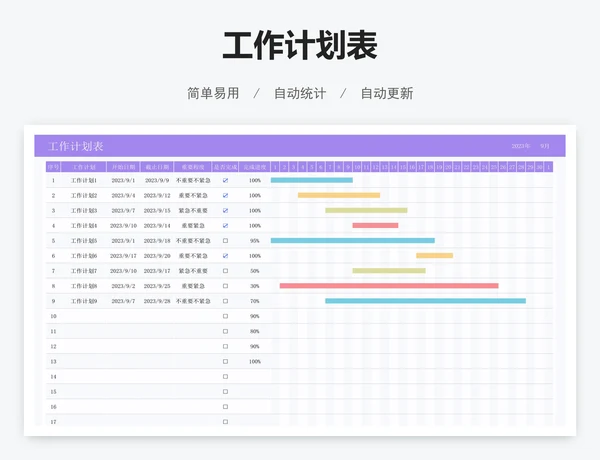The image size is (600, 460).
Task: Select the row number 15 cell
Action: [x=53, y=392]
